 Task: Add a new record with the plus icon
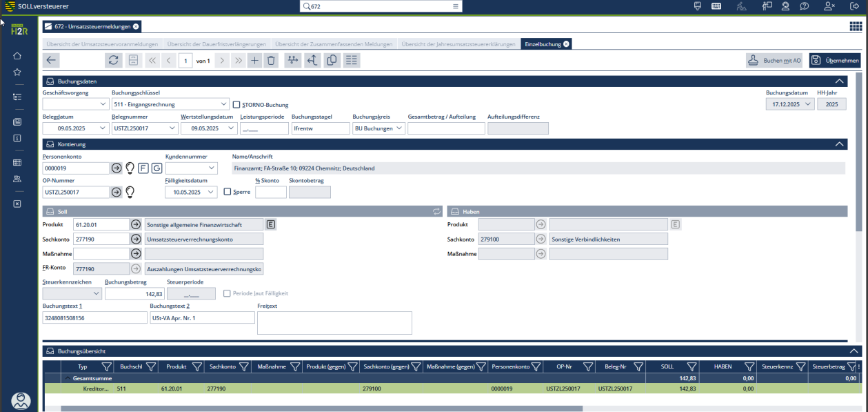(255, 61)
